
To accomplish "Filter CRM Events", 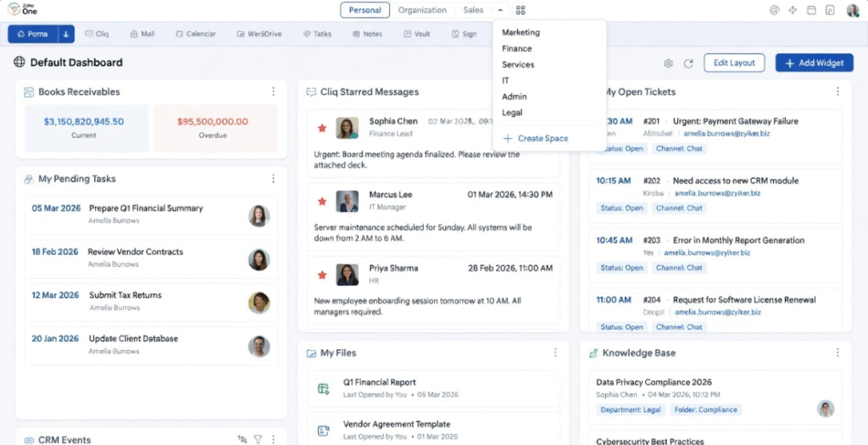I will 258,439.
